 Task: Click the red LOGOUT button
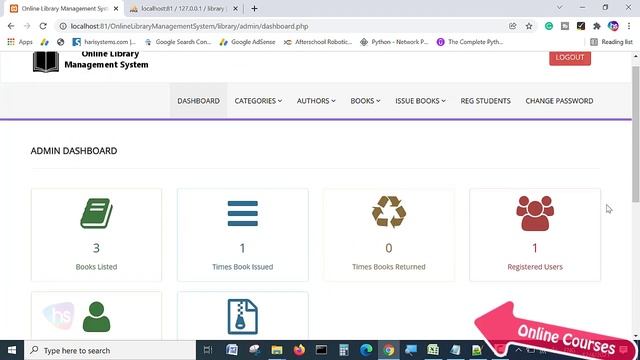point(570,58)
